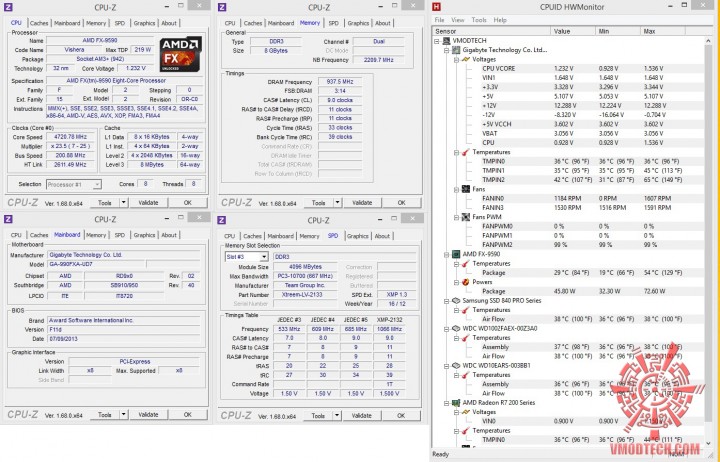Screen dimensions: 720x462
Task: Click the Max column header in HWMonitor
Action: coord(662,31)
